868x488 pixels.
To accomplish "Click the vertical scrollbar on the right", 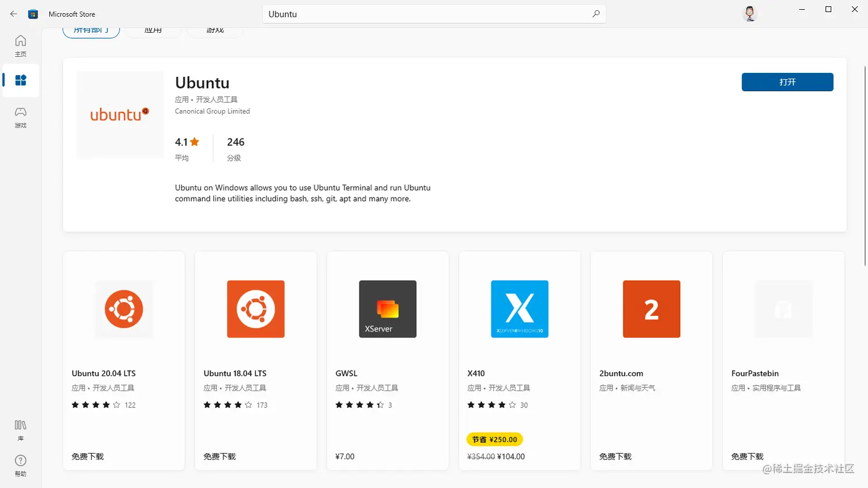I will click(x=865, y=165).
